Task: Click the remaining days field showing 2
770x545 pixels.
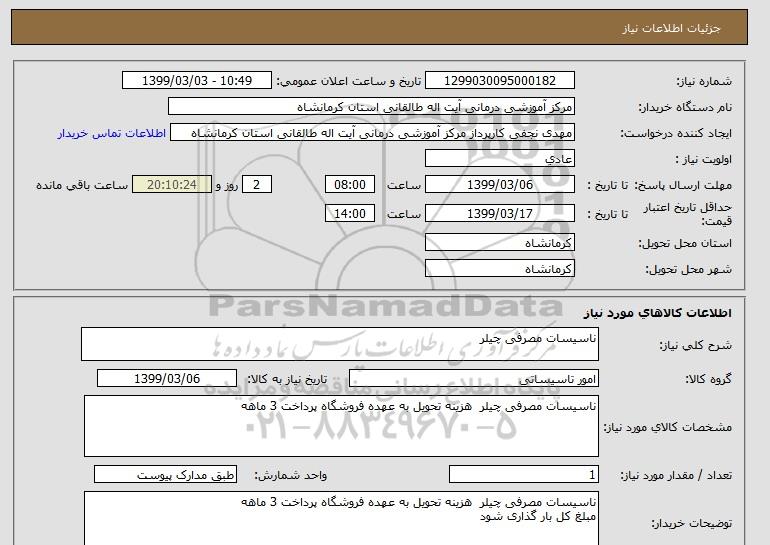Action: click(256, 185)
